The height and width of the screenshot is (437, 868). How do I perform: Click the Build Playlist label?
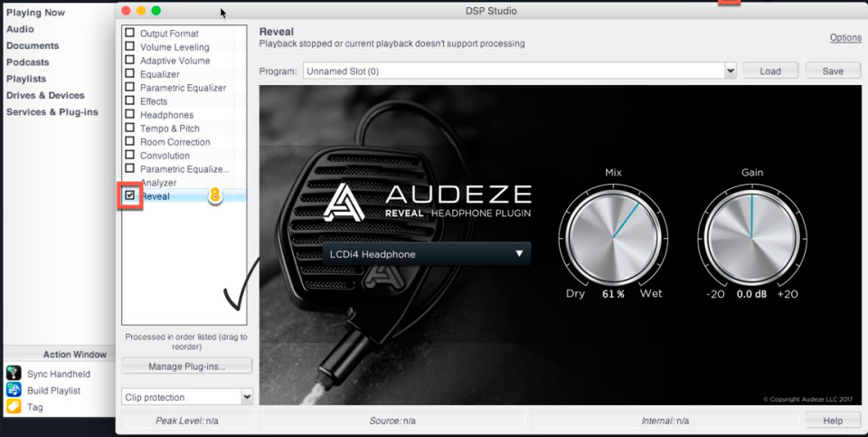(53, 391)
